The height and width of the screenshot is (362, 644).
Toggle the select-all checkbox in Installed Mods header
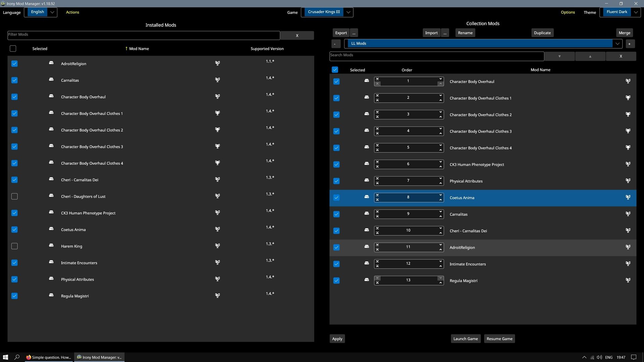point(13,49)
